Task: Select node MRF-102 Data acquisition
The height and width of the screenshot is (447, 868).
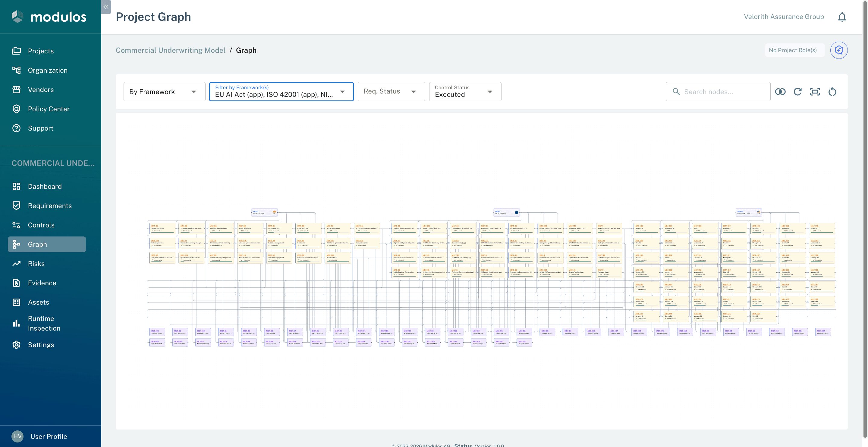Action: pos(162,243)
